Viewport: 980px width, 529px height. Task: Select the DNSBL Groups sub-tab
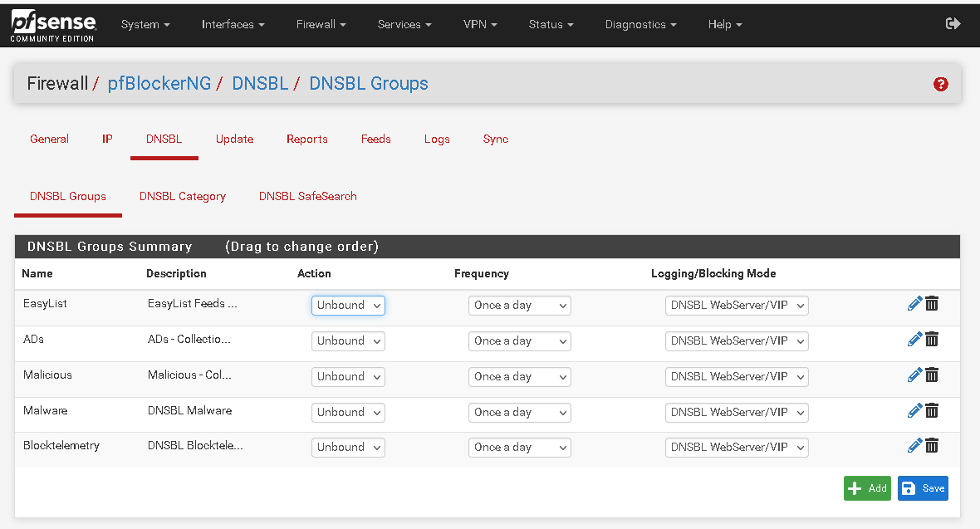coord(68,196)
